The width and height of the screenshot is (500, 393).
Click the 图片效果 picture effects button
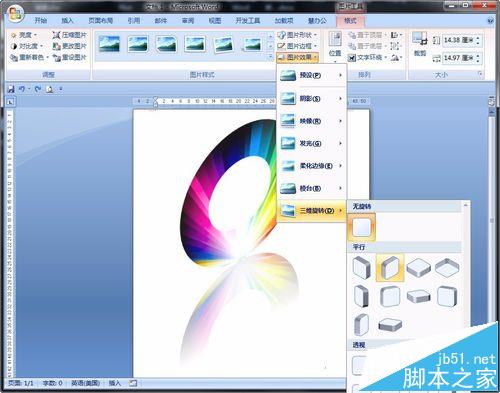point(297,57)
